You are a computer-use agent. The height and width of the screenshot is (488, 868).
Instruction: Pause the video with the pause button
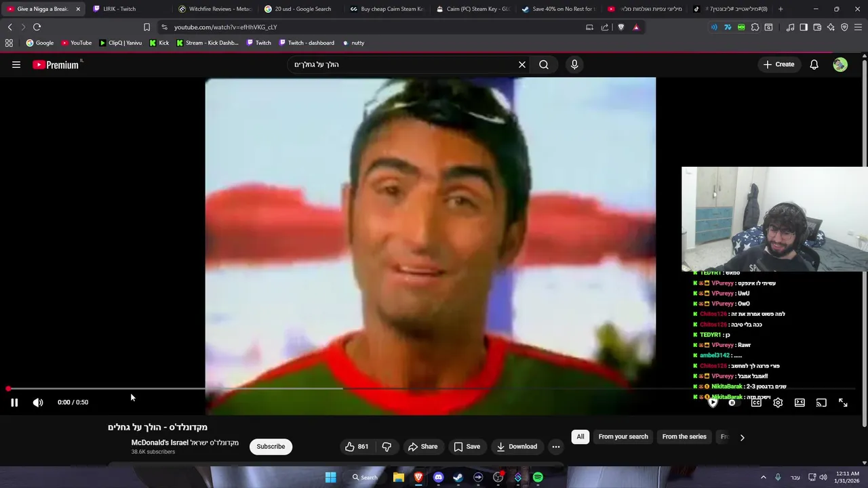(x=14, y=403)
